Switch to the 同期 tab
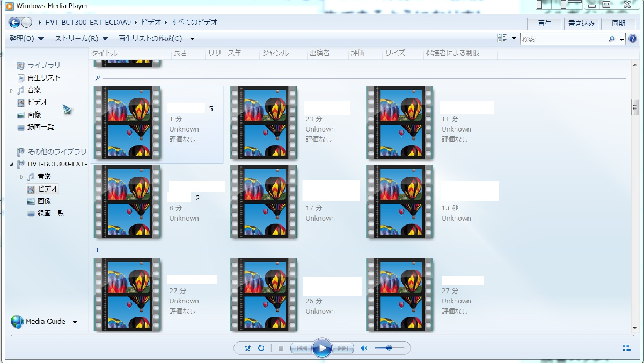 (x=618, y=24)
